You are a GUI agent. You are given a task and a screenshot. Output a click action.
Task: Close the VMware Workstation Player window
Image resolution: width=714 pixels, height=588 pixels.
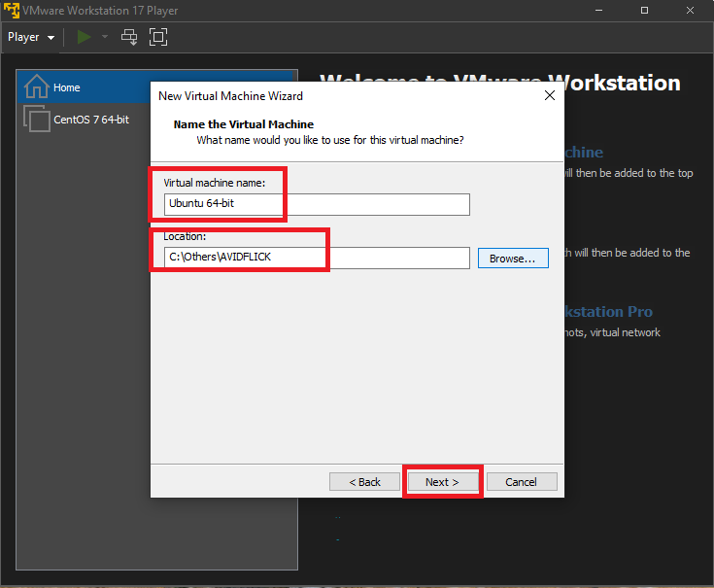coord(690,10)
